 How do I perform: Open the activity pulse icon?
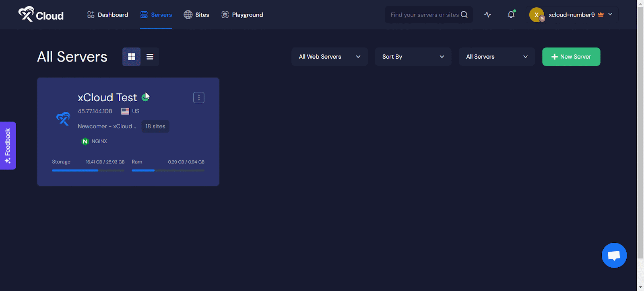click(x=487, y=15)
